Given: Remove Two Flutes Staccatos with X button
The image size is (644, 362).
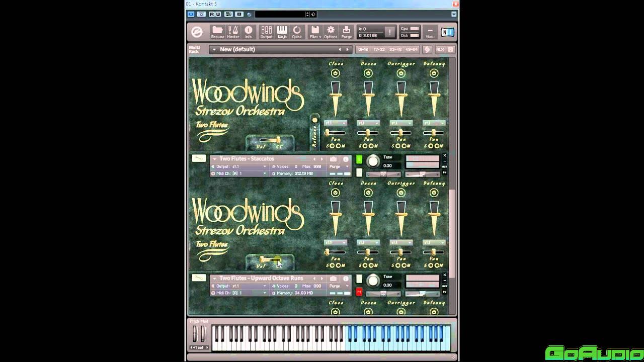Looking at the screenshot, I should (445, 156).
